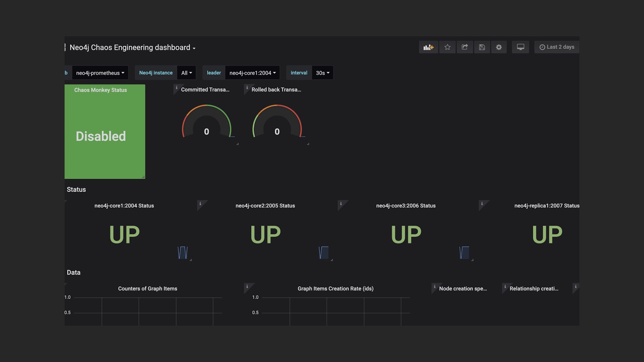Screen dimensions: 644x362
Task: Cycle view mode with monitor icon
Action: [520, 47]
